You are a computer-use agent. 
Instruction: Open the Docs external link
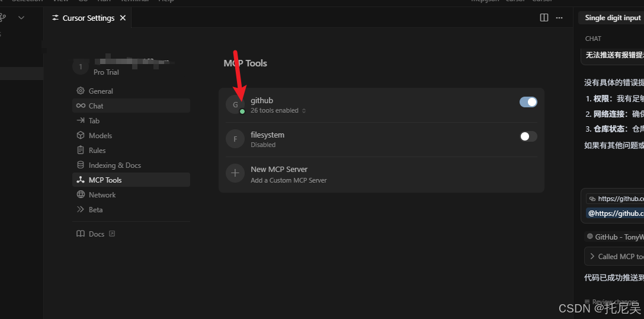pyautogui.click(x=96, y=234)
